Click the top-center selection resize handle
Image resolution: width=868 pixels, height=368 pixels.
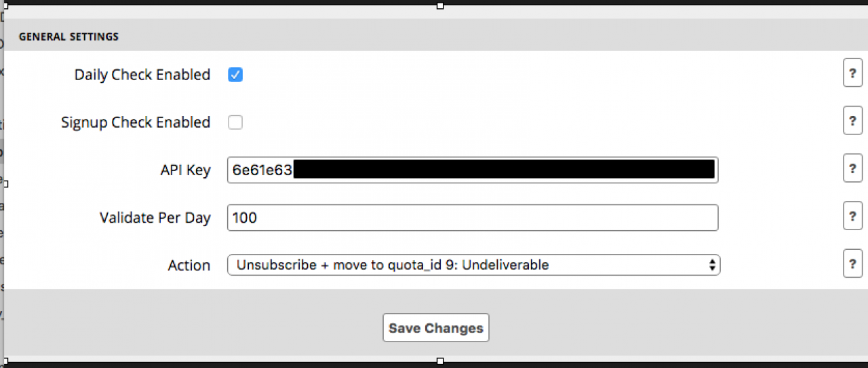coord(440,5)
